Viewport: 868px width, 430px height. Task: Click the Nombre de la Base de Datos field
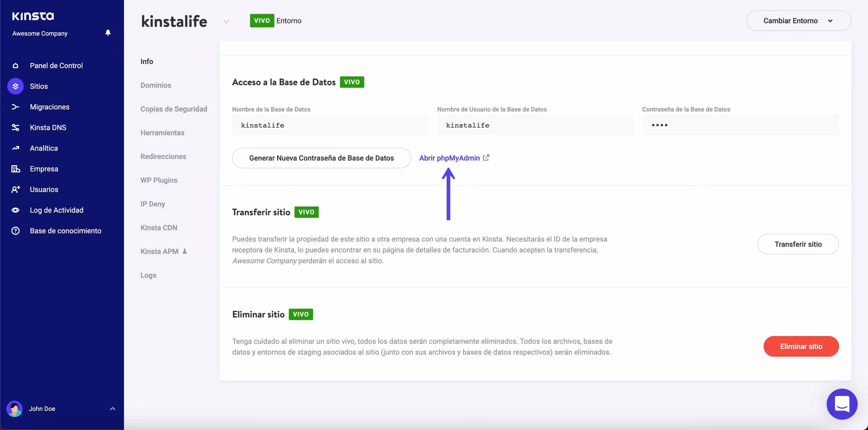(x=330, y=125)
